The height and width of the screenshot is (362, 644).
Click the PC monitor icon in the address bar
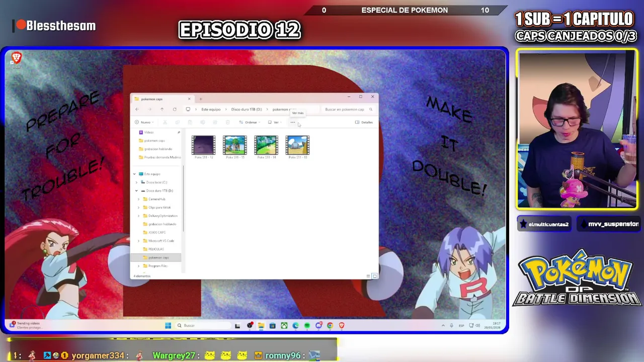188,109
